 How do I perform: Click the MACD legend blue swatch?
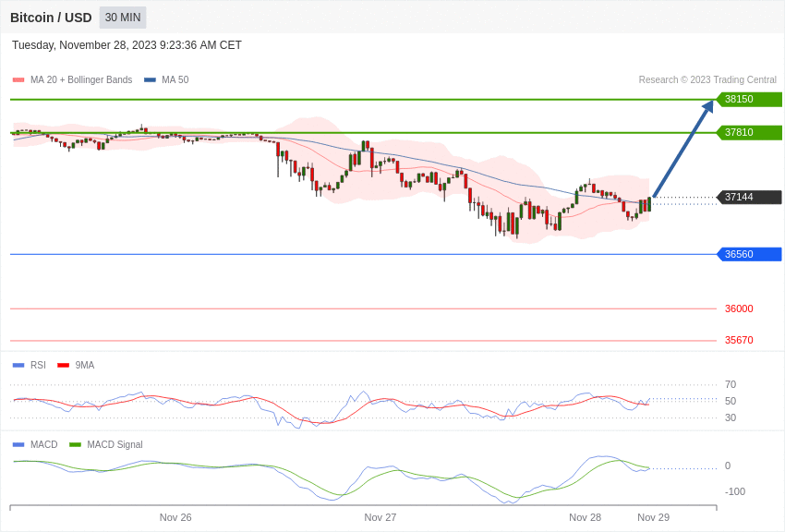point(18,444)
